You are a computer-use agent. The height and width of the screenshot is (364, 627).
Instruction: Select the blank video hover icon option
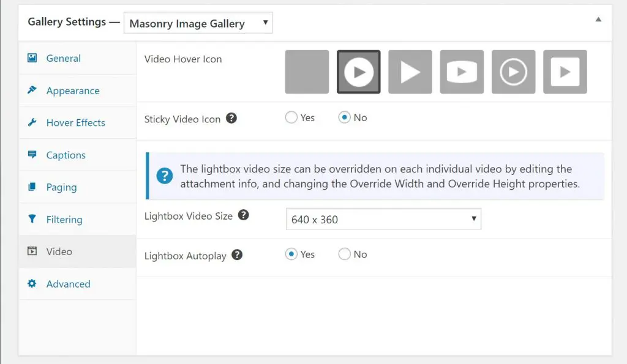(x=307, y=72)
